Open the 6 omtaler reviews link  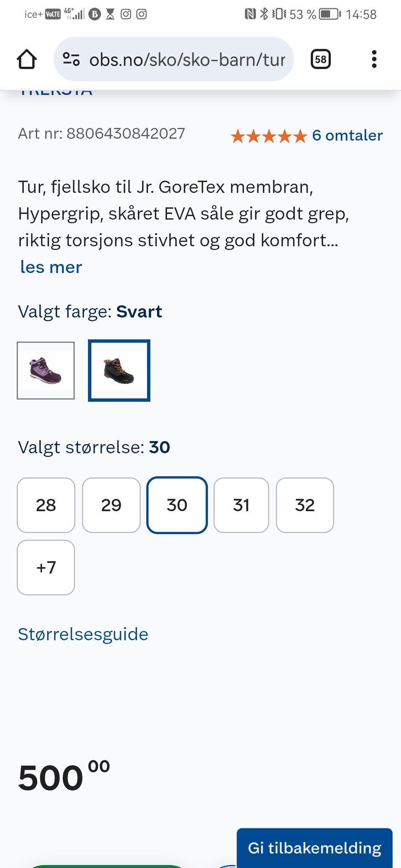(x=347, y=136)
